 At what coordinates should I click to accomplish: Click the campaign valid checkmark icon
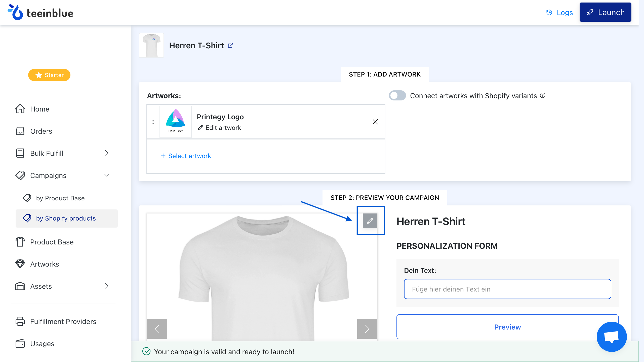[146, 351]
